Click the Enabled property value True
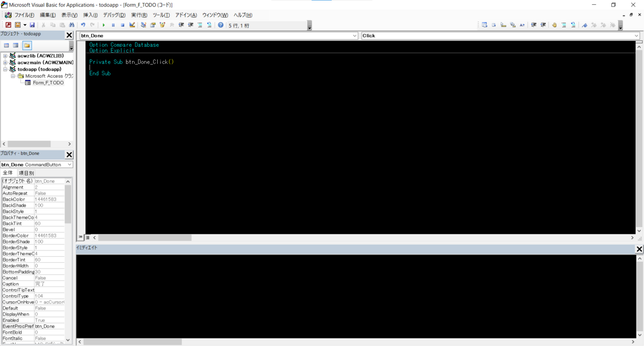 [x=49, y=320]
